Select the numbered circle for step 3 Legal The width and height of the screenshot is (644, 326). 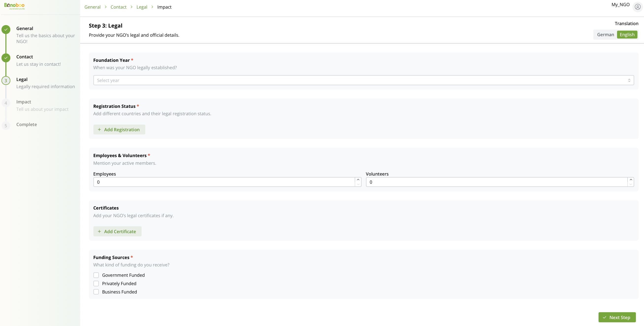tap(6, 80)
